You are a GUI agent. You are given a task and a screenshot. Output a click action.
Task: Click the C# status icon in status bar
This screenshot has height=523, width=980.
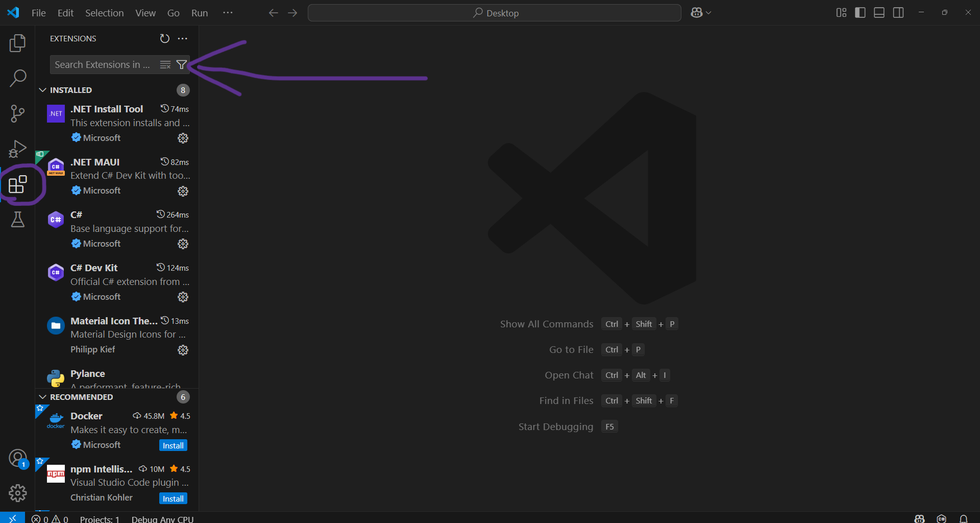tap(941, 518)
